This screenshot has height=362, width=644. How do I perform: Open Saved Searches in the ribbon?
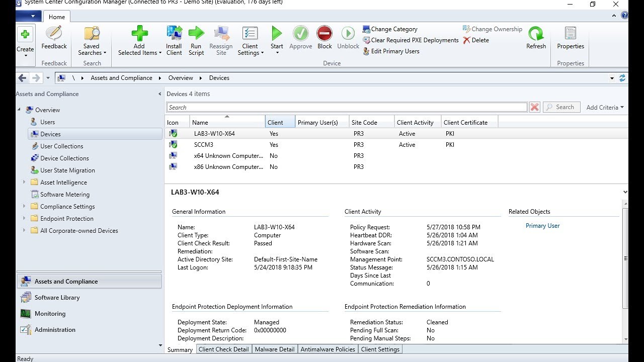(x=92, y=41)
